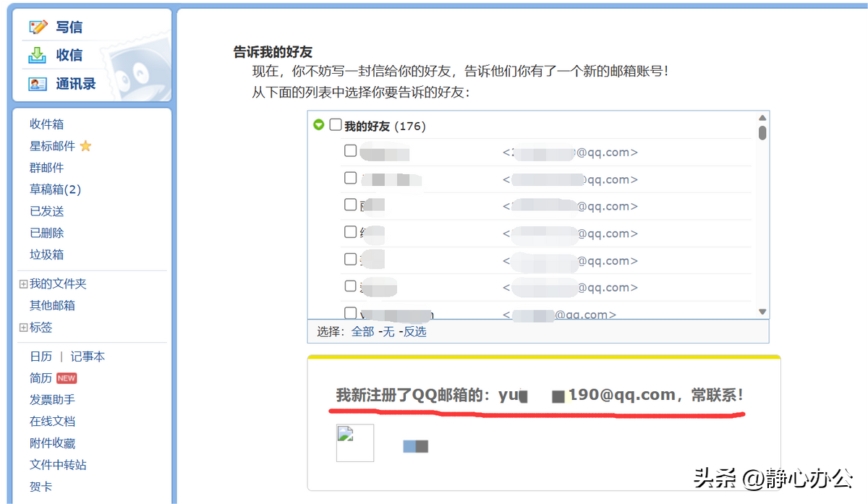Click the contacts card icon
The image size is (868, 504).
coord(38,84)
